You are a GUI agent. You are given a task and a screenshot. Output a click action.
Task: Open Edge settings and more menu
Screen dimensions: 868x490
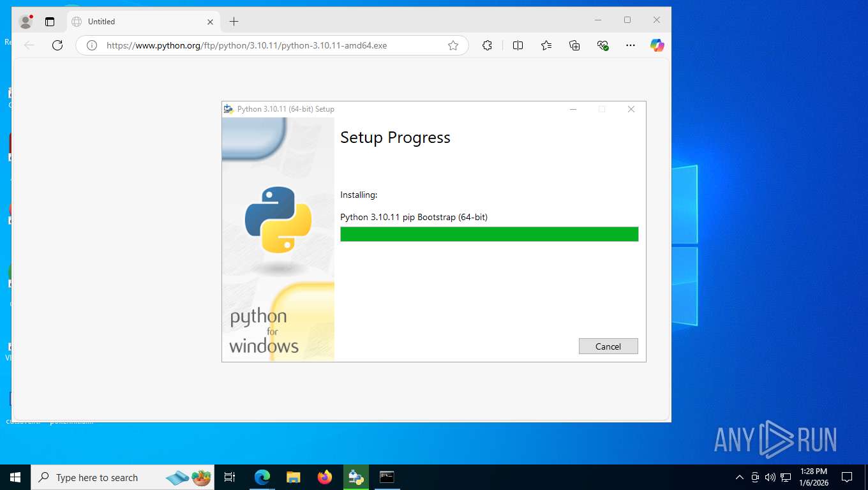(x=631, y=45)
